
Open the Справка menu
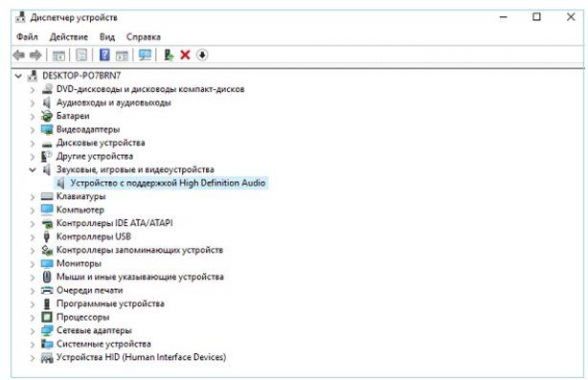click(144, 36)
